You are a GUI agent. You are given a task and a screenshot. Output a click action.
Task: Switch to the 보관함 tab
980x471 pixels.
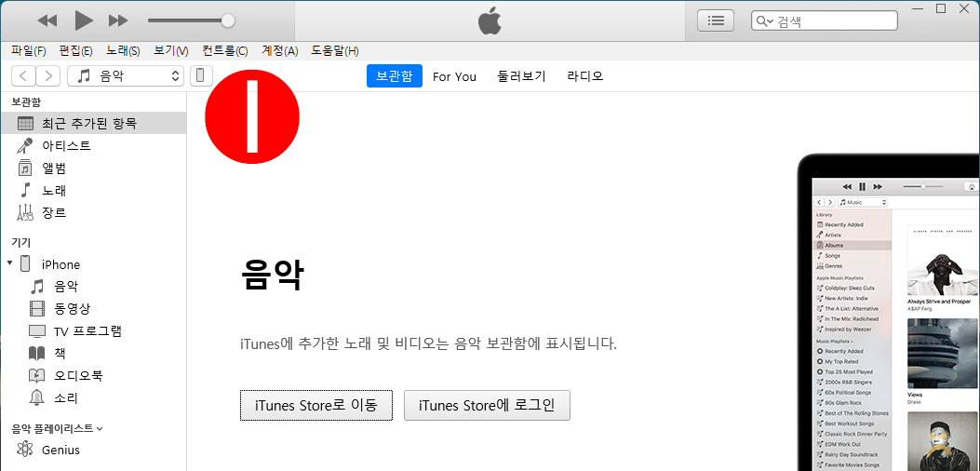395,76
